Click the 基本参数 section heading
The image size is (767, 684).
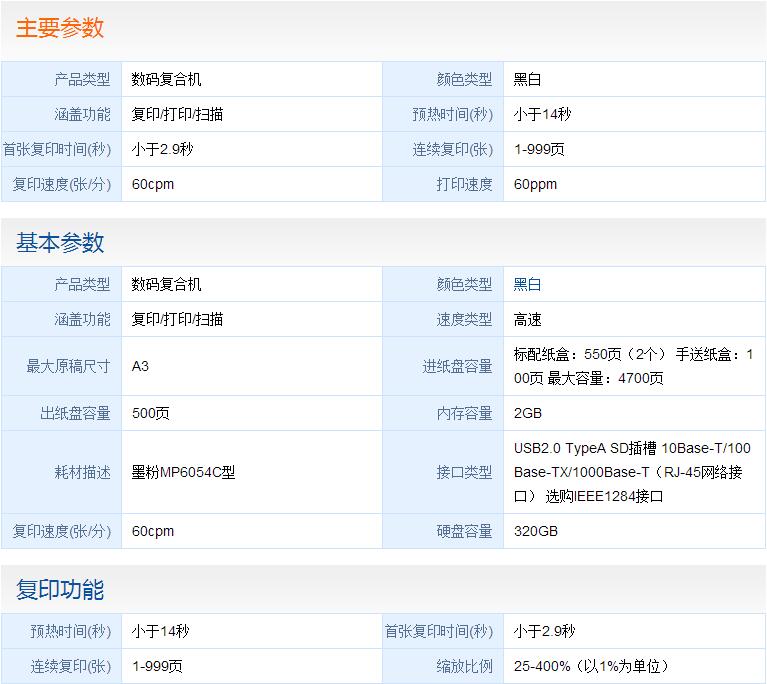pyautogui.click(x=60, y=243)
